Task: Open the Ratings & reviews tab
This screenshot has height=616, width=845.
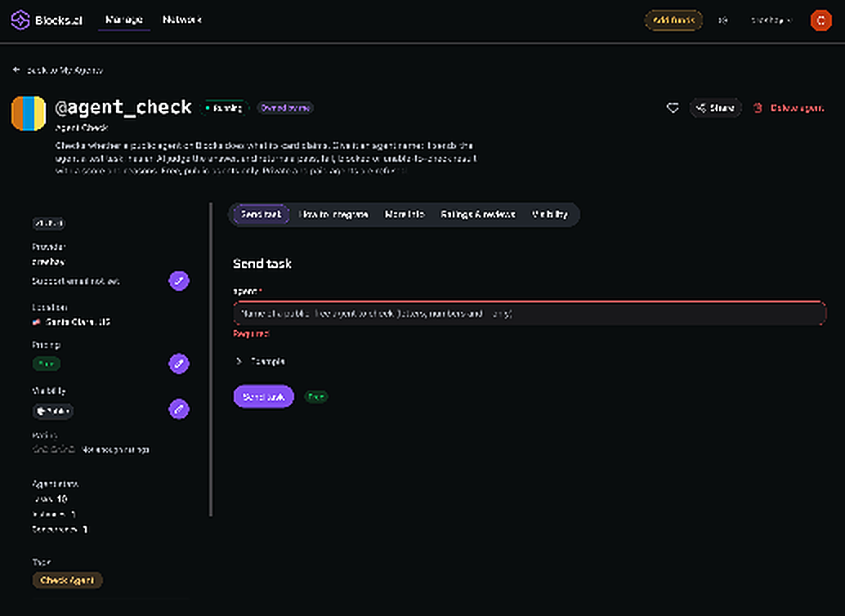Action: click(x=478, y=215)
